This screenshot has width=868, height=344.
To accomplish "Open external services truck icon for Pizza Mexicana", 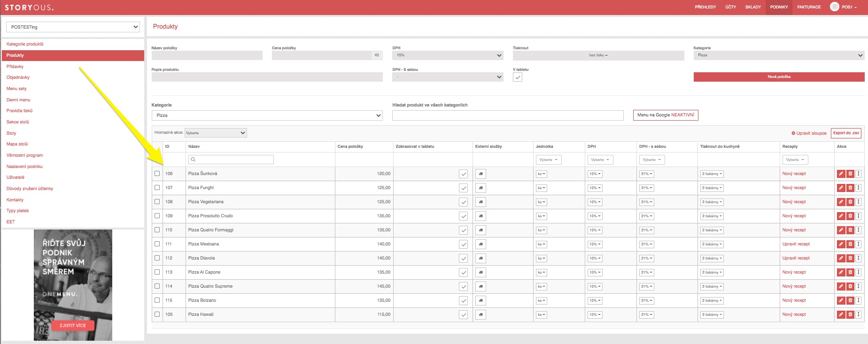I will click(480, 244).
